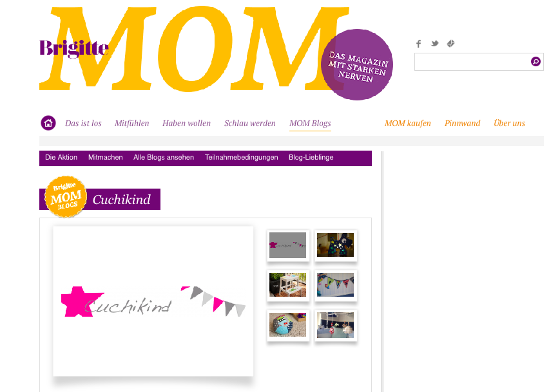
Task: Open the large Cuchikind logo image
Action: [x=153, y=301]
